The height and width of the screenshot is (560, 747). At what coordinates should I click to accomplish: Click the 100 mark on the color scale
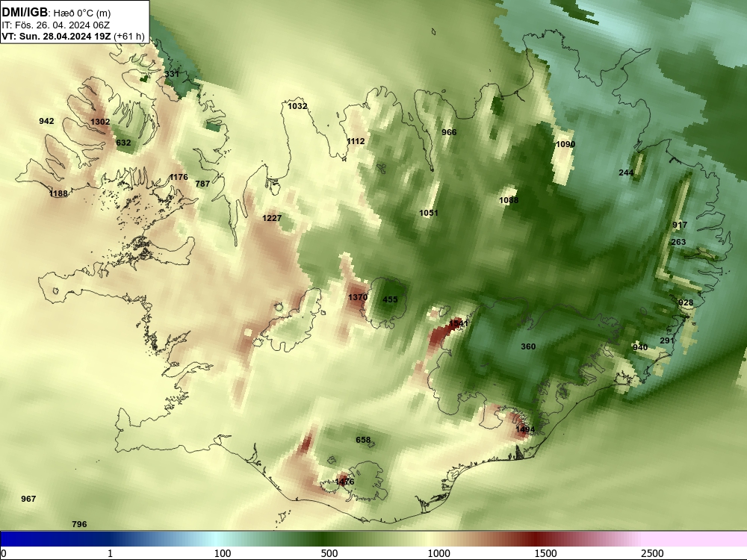[x=223, y=553]
